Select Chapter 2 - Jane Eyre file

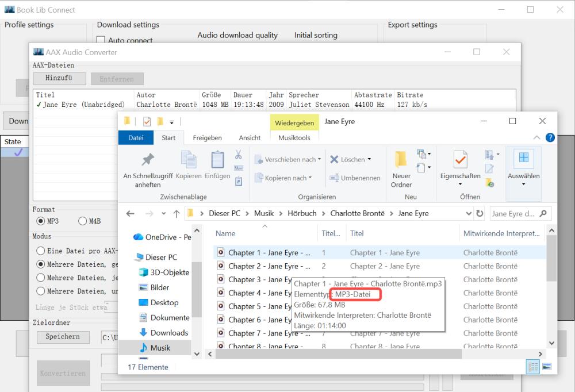tap(379, 266)
